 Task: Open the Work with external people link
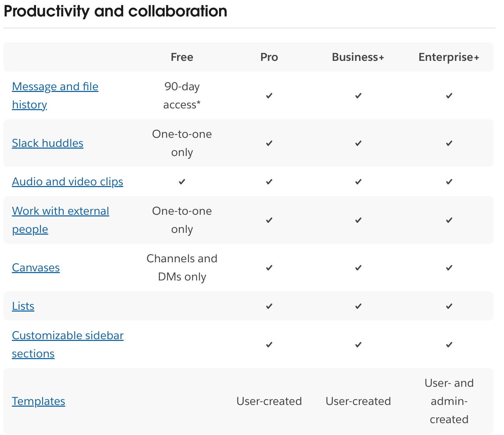coord(61,211)
